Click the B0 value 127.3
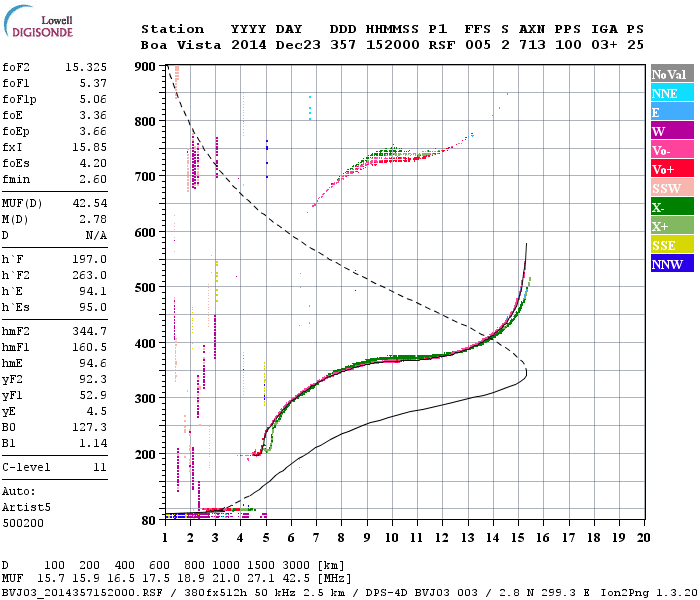This screenshot has height=600, width=700. pyautogui.click(x=89, y=428)
